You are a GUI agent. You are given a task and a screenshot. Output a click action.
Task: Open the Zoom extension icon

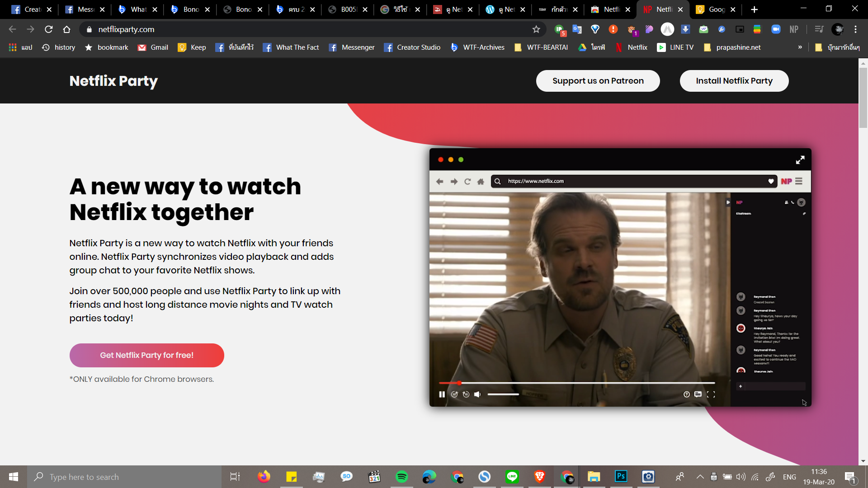776,29
